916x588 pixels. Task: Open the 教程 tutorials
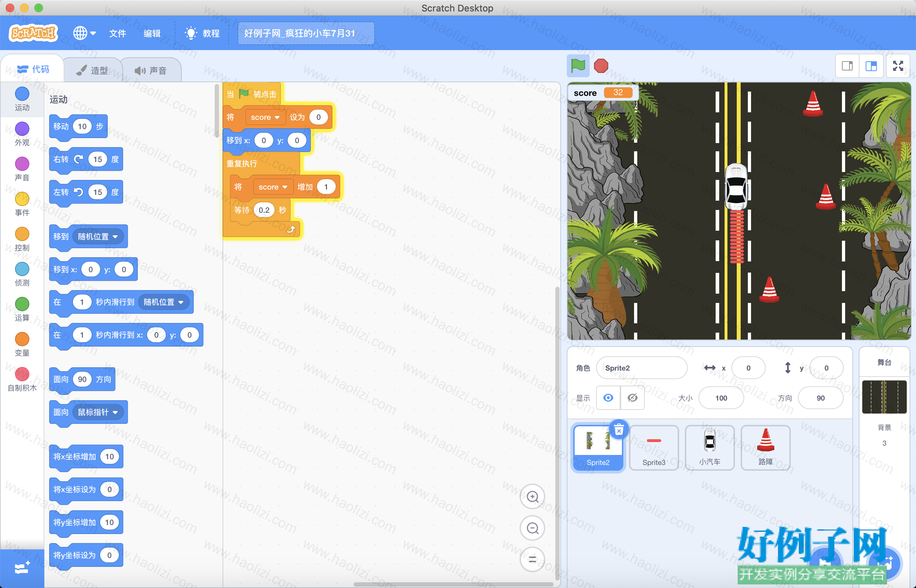[x=203, y=33]
